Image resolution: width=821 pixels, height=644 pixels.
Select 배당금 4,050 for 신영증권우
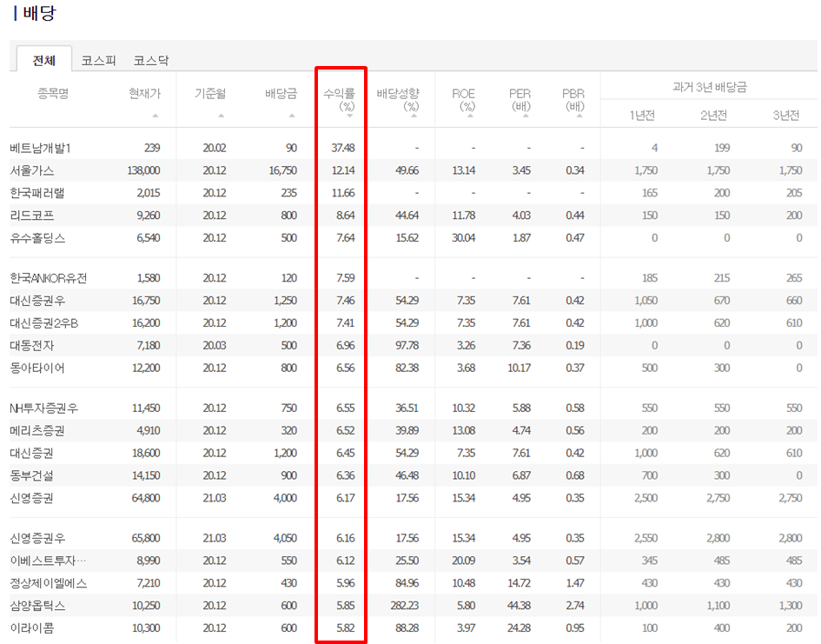point(285,538)
